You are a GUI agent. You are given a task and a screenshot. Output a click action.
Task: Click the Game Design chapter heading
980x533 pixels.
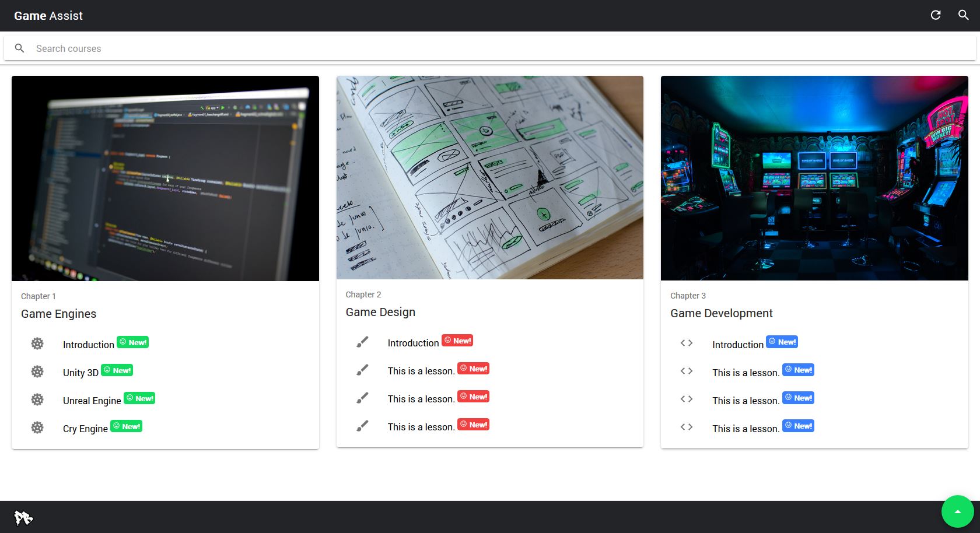tap(380, 312)
